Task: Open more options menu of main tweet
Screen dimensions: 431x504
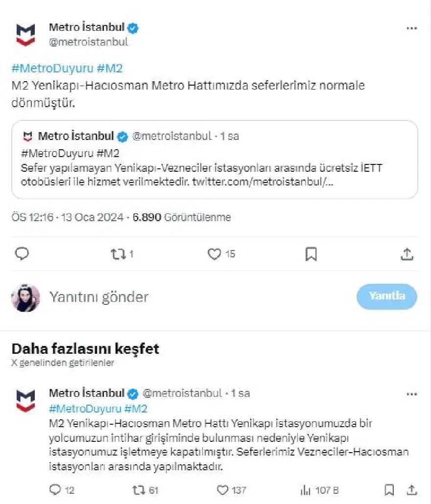Action: [x=412, y=28]
